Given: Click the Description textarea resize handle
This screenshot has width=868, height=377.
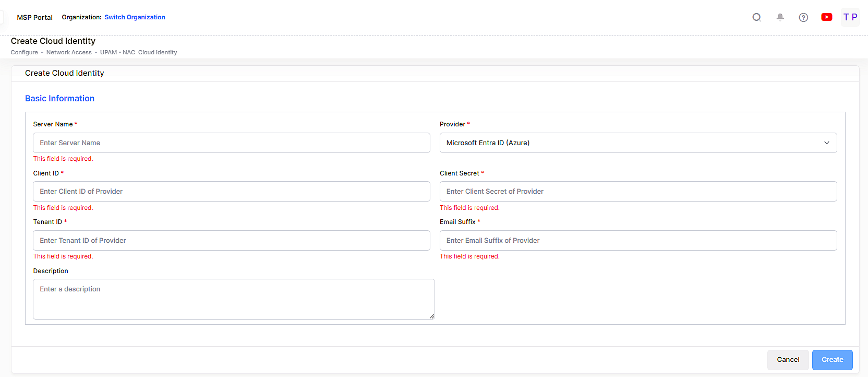Looking at the screenshot, I should click(432, 316).
